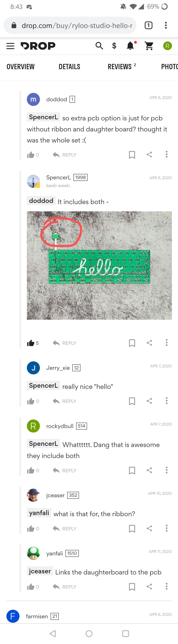Open the dollar rewards icon
The image size is (178, 644).
pos(114,46)
